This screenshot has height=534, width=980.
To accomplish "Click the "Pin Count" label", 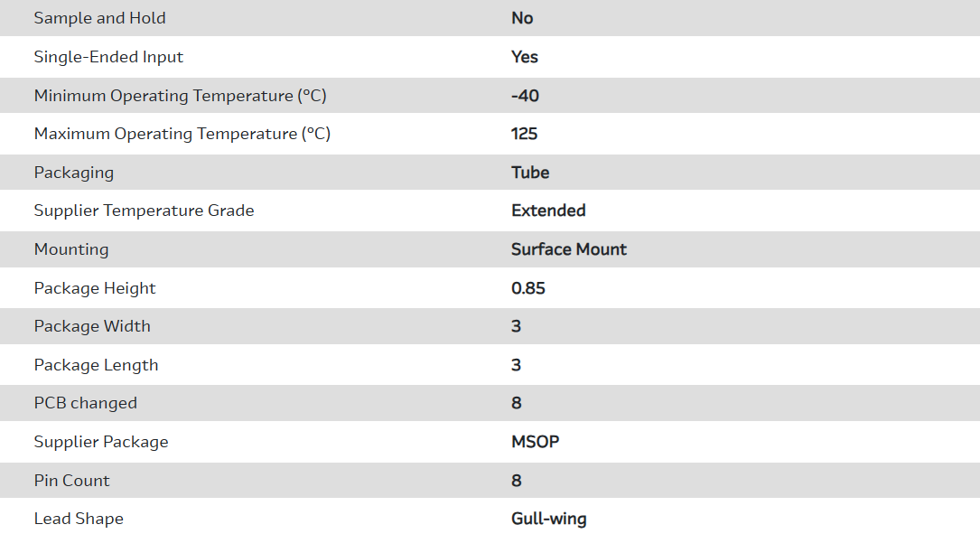I will pyautogui.click(x=71, y=481).
